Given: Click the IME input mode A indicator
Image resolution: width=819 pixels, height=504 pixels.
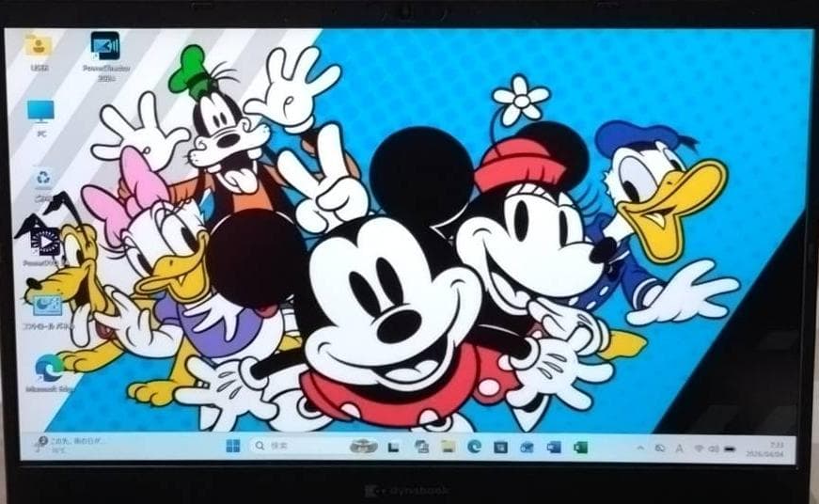Looking at the screenshot, I should click(679, 449).
